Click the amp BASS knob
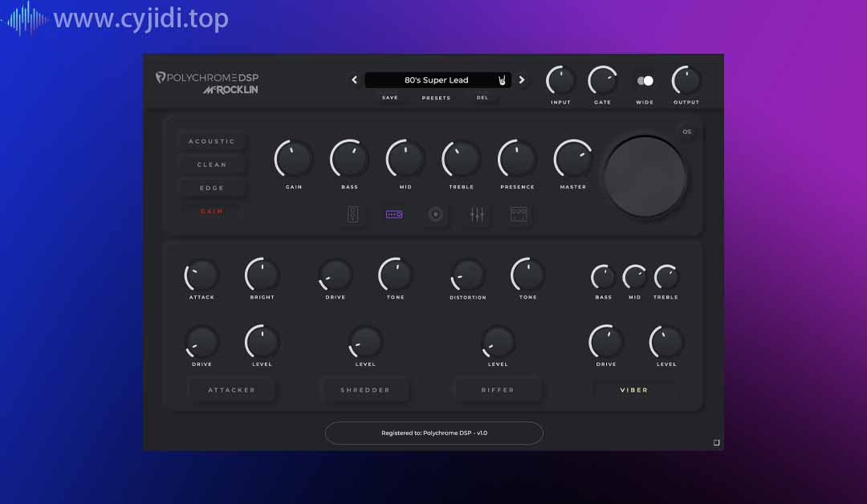The image size is (867, 504). (349, 159)
